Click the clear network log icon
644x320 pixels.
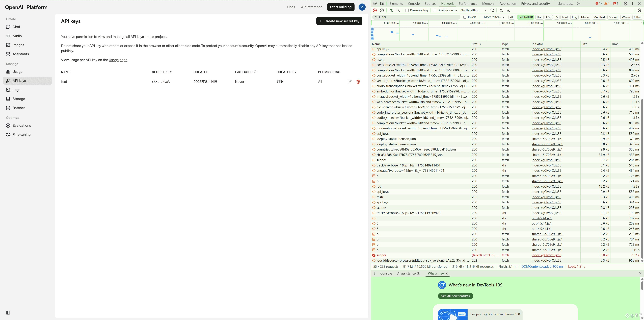pos(382,10)
